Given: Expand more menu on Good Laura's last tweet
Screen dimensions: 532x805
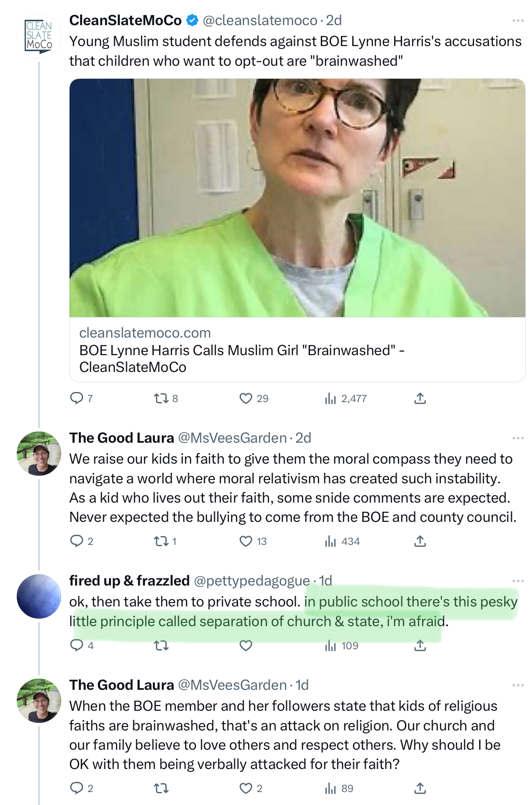Looking at the screenshot, I should pos(518,685).
